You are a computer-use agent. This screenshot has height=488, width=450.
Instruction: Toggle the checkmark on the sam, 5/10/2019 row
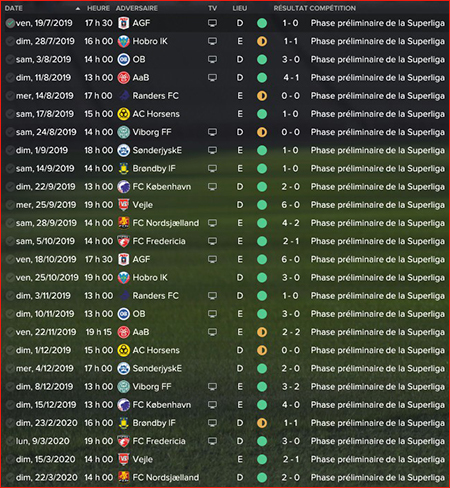(x=10, y=241)
